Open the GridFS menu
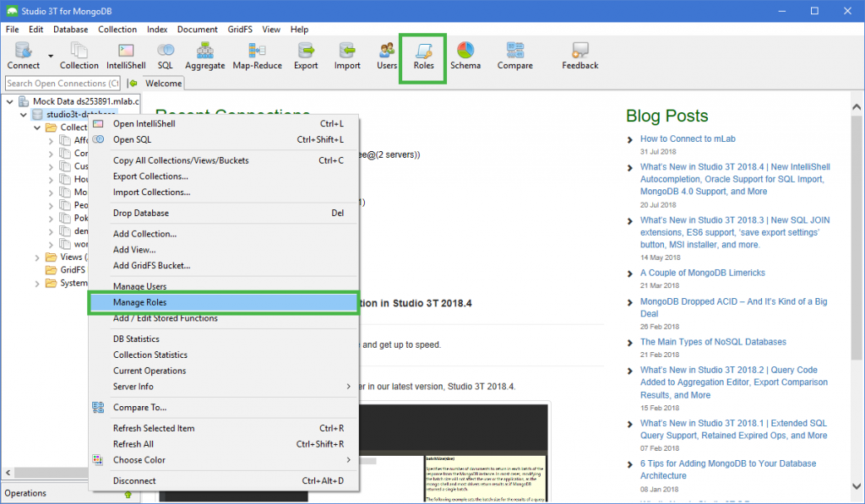This screenshot has height=504, width=865. click(240, 30)
